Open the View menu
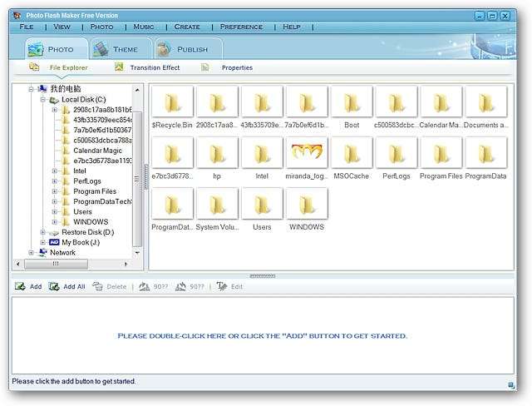 [x=62, y=27]
